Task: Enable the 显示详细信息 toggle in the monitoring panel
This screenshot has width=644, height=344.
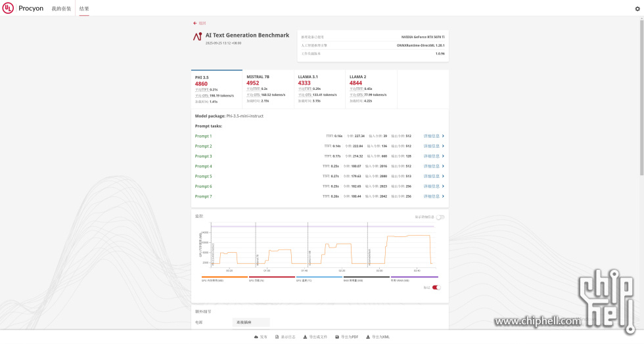Action: pos(440,217)
